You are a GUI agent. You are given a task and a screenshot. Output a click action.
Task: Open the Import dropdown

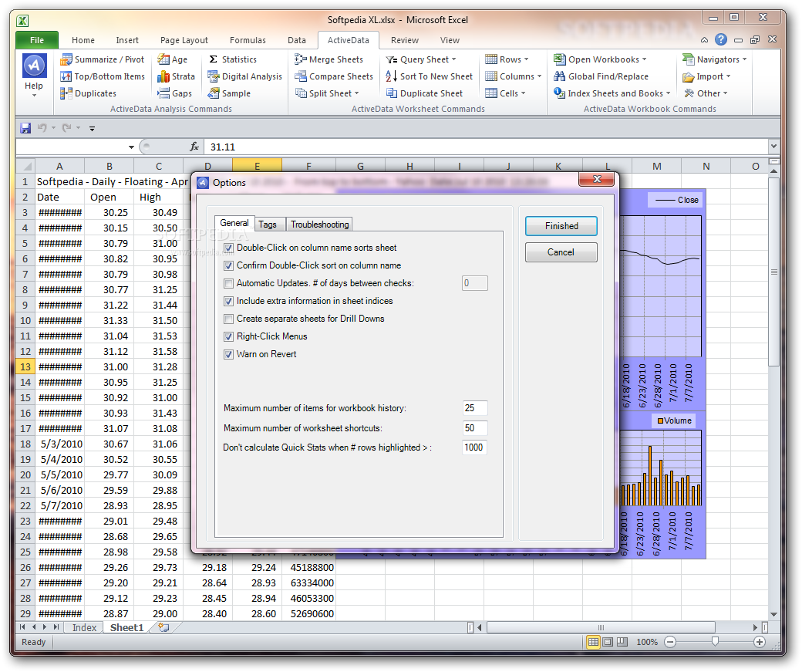[x=707, y=76]
